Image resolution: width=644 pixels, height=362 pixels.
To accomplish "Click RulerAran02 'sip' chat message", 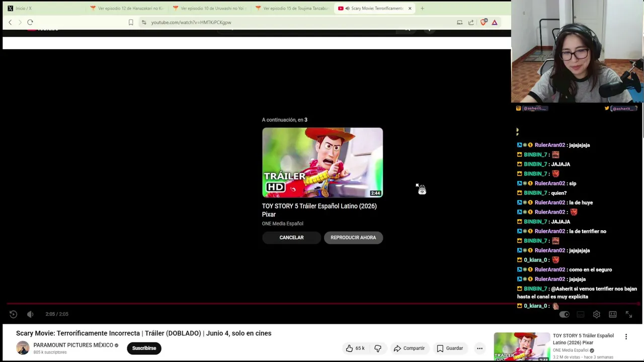I will coord(547,184).
